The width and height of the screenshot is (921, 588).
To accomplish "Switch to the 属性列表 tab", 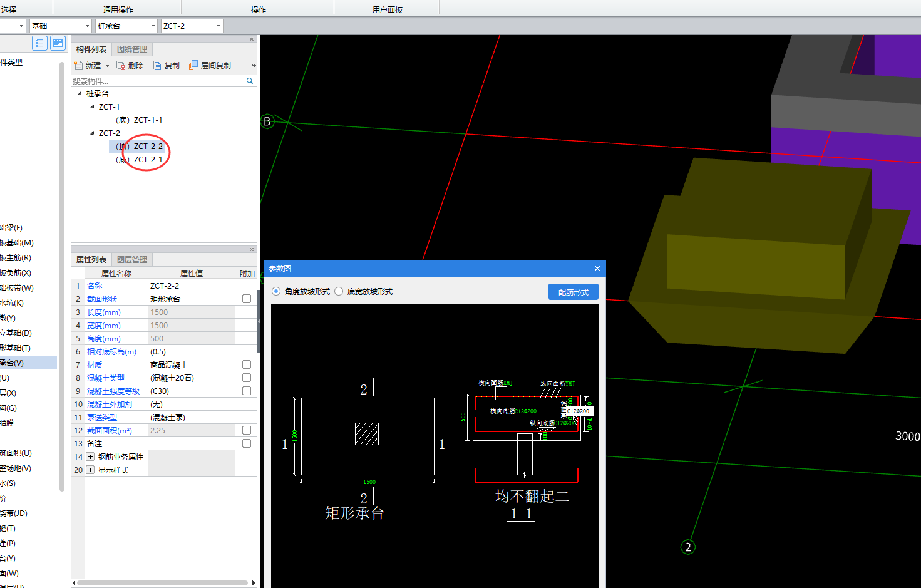I will point(91,259).
